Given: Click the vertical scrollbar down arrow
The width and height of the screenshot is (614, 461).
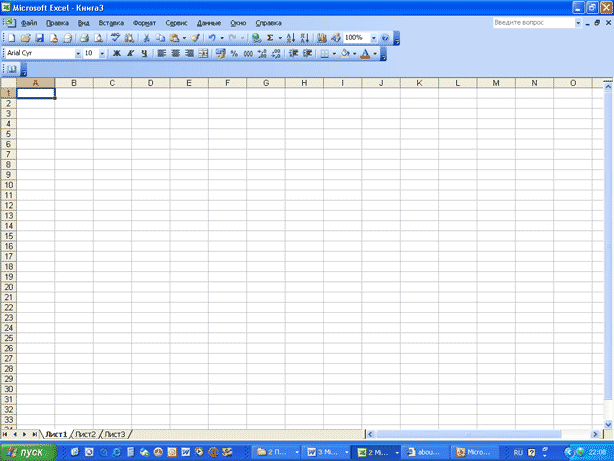Looking at the screenshot, I should pos(608,424).
